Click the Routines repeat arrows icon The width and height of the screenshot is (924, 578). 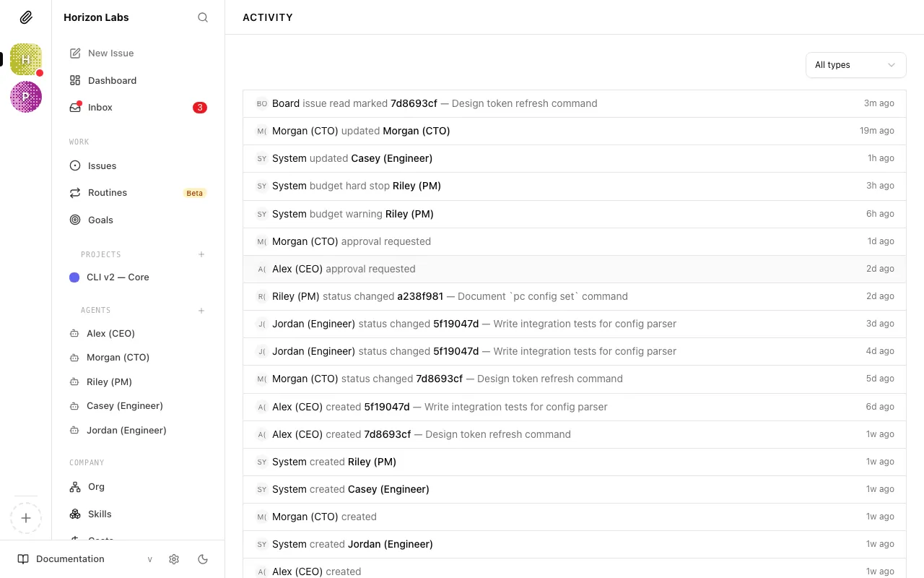pos(75,193)
